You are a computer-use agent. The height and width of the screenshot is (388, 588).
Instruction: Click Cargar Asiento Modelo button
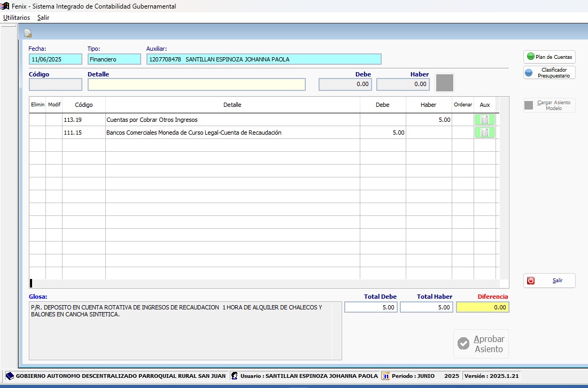549,105
